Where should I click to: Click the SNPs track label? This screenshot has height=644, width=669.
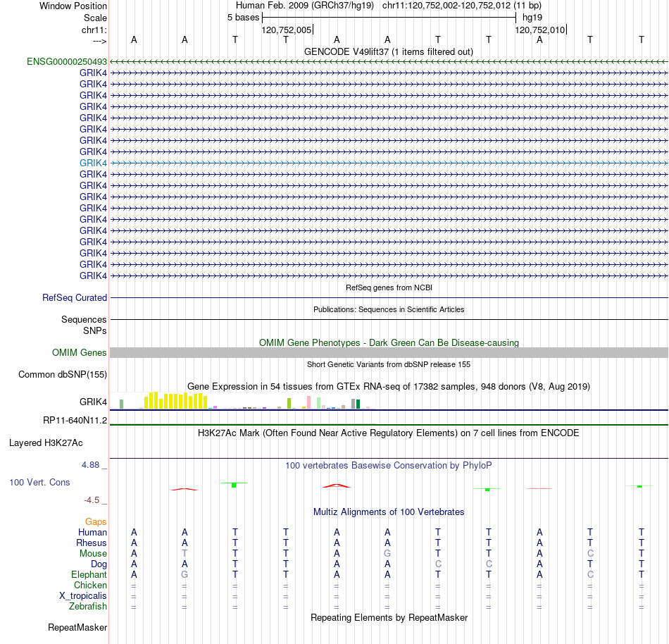[95, 330]
